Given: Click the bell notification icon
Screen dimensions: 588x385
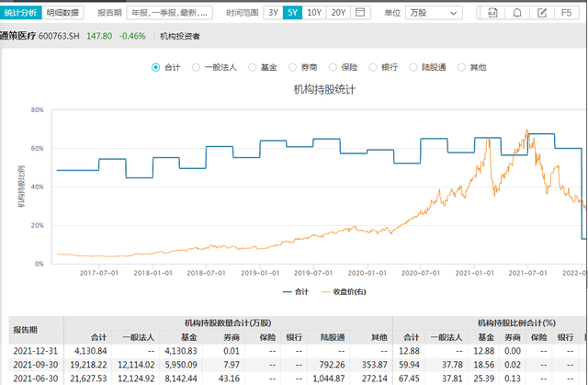Looking at the screenshot, I should (x=518, y=14).
